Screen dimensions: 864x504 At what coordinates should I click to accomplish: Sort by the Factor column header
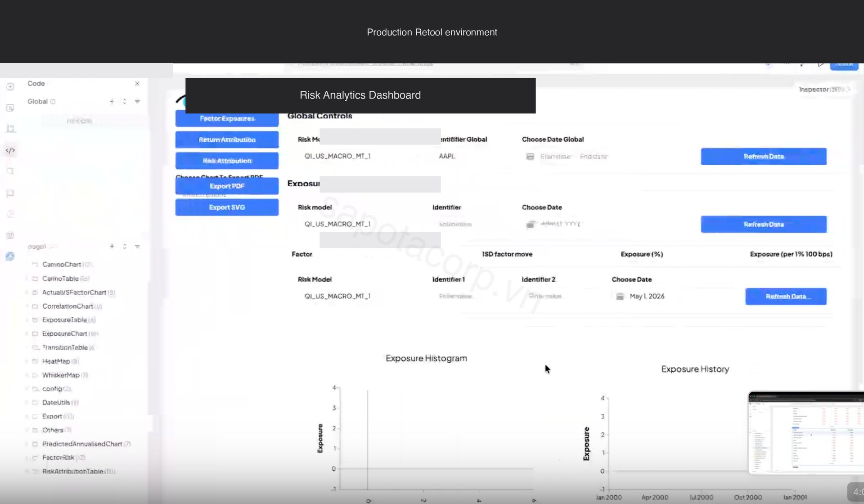(302, 254)
